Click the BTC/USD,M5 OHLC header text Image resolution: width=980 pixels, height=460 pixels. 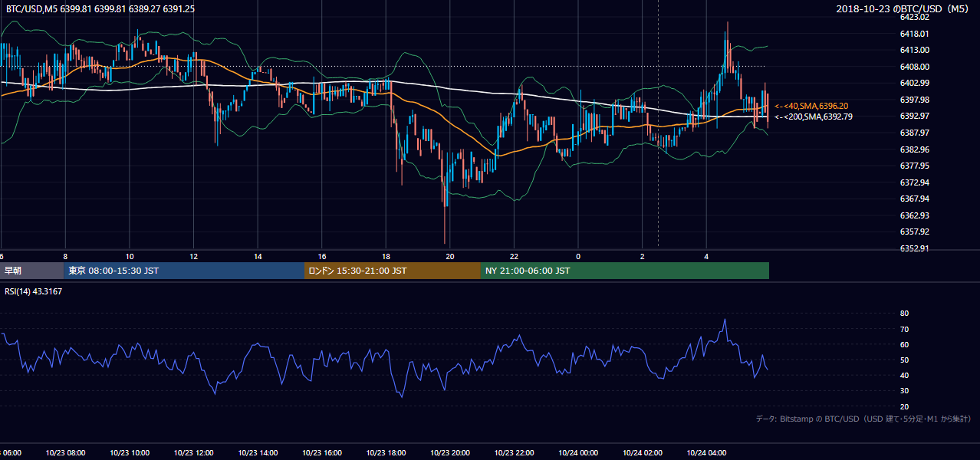(100, 9)
